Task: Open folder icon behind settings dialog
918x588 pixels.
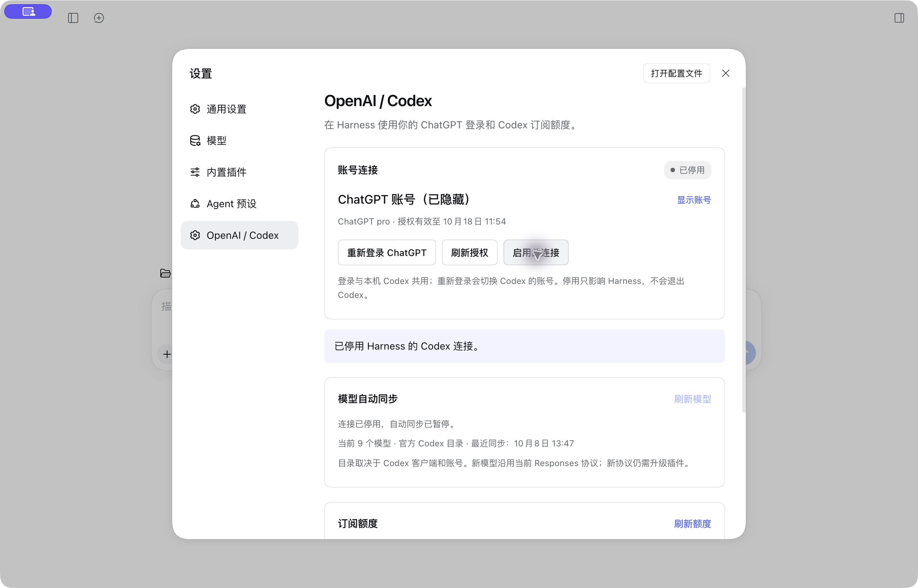Action: tap(165, 273)
